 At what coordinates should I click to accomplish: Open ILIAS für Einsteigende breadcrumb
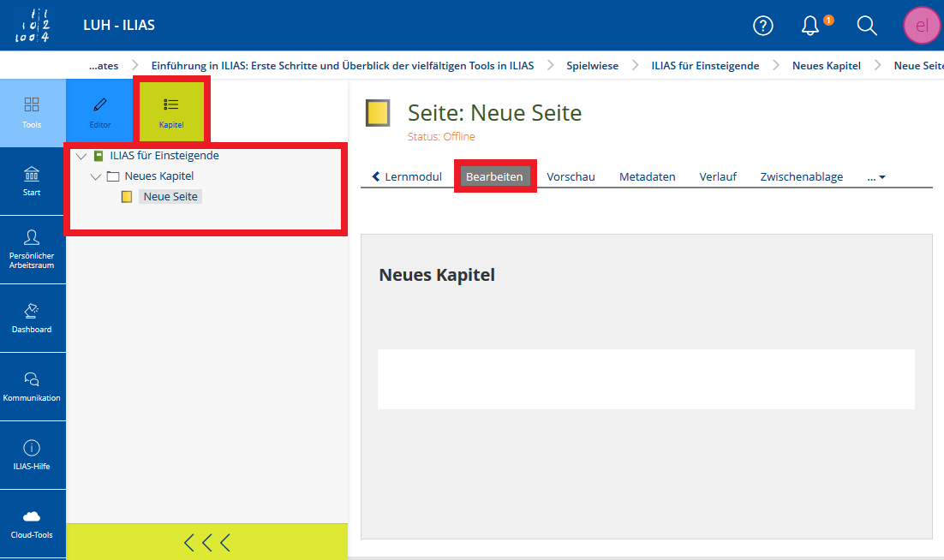[x=705, y=66]
